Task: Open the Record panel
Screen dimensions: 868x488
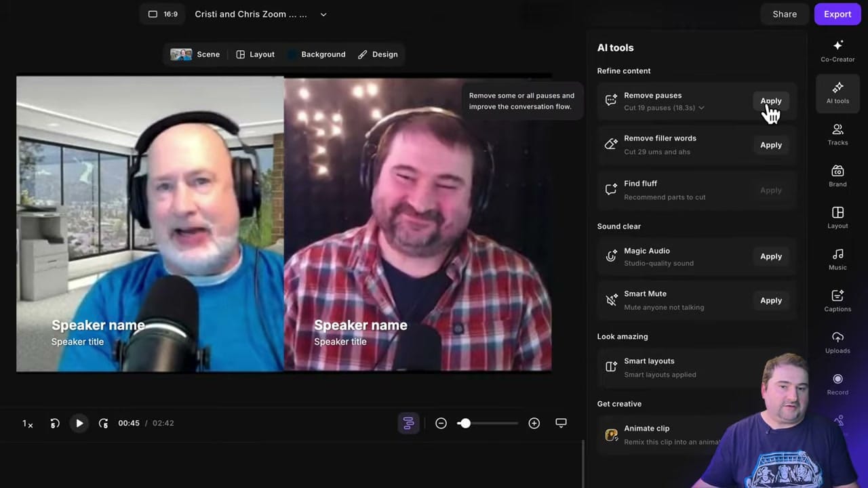Action: click(837, 384)
